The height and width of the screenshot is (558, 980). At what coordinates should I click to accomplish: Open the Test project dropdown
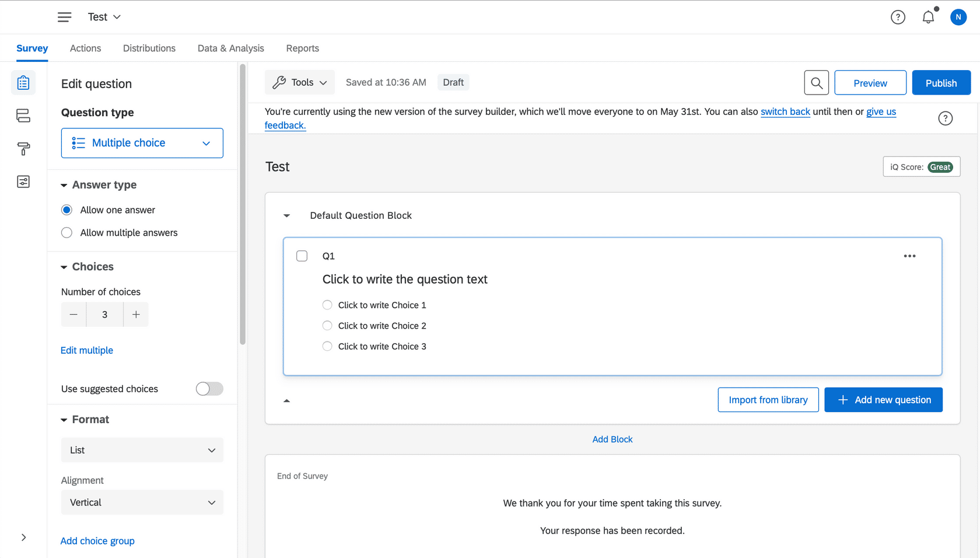(104, 17)
